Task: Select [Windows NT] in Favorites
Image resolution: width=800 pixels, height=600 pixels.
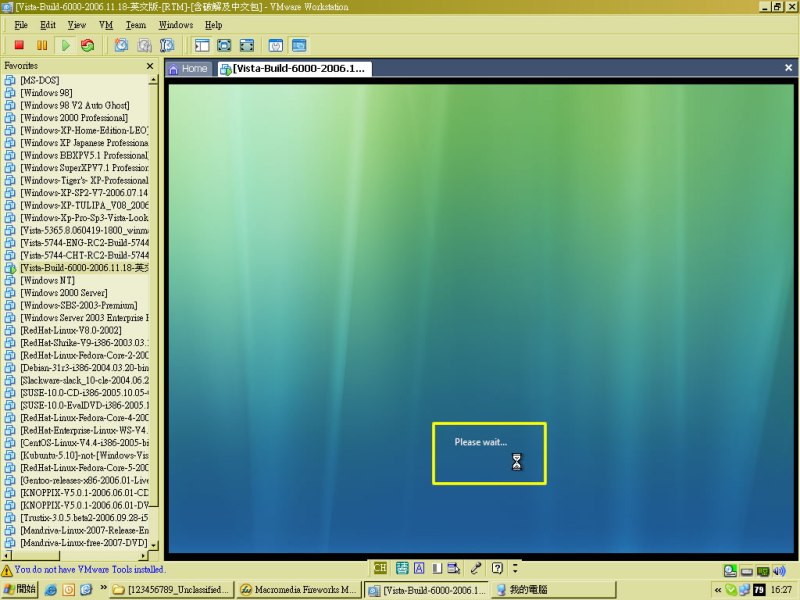Action: point(47,280)
